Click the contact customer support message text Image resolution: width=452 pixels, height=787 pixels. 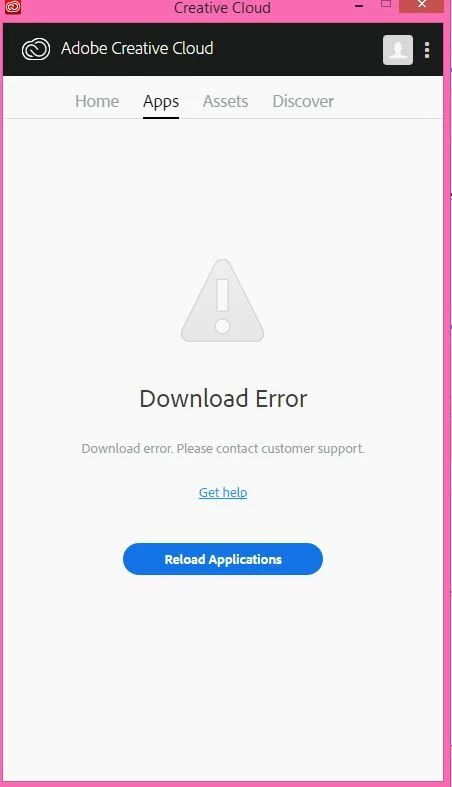pyautogui.click(x=223, y=448)
